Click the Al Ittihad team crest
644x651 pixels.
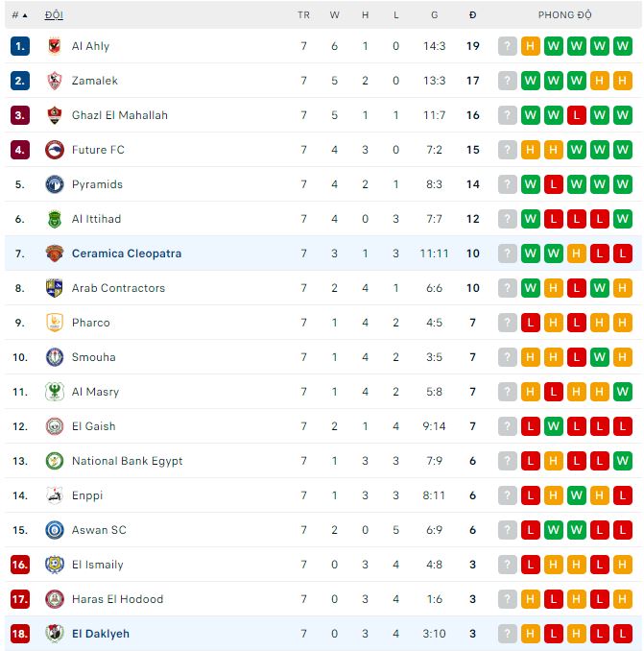coord(54,219)
